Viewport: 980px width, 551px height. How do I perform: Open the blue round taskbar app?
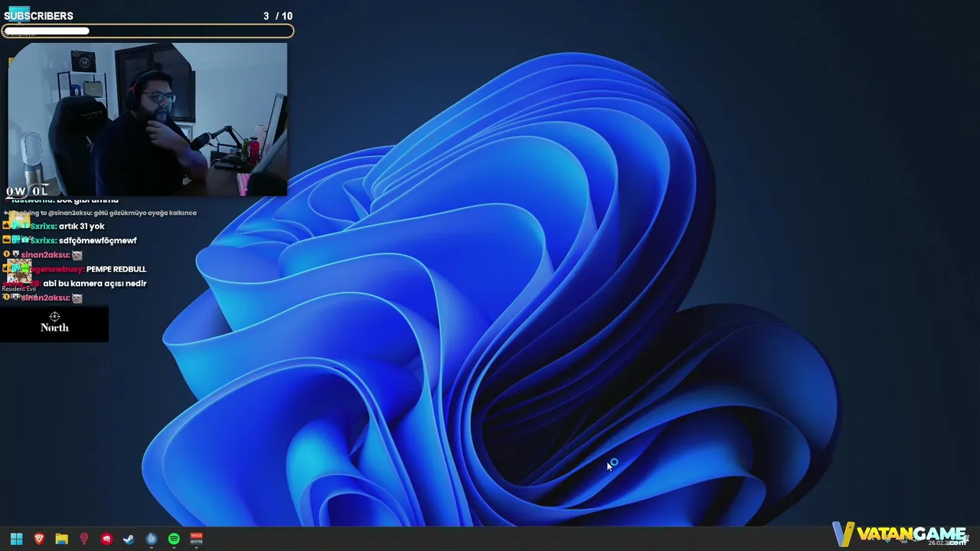[152, 539]
